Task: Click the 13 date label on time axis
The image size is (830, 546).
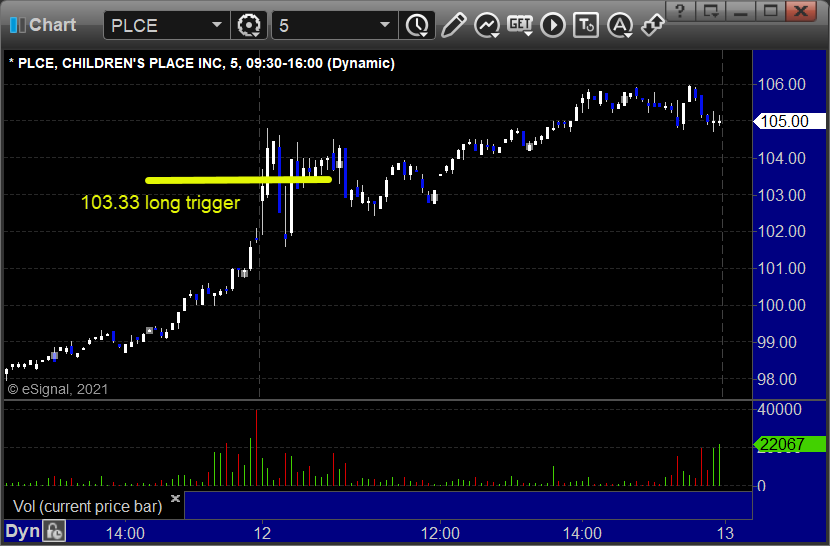Action: (x=725, y=533)
